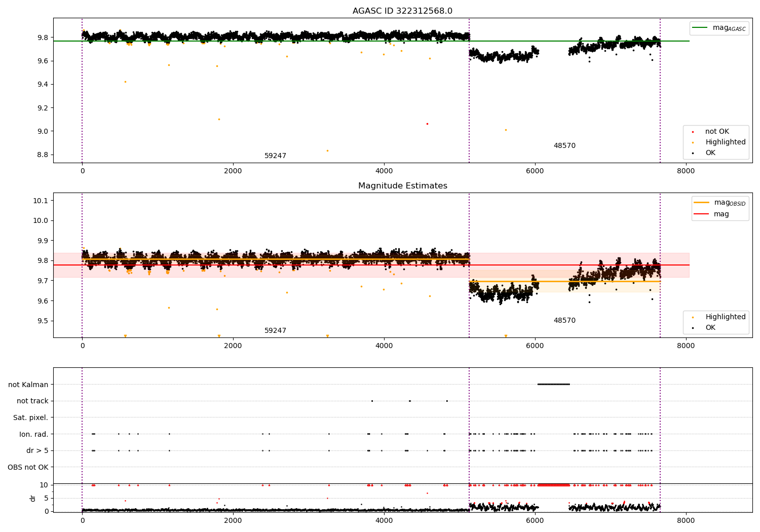Click the orange mag OBSID legend line
Viewport: 760px width, 532px height.
click(702, 203)
